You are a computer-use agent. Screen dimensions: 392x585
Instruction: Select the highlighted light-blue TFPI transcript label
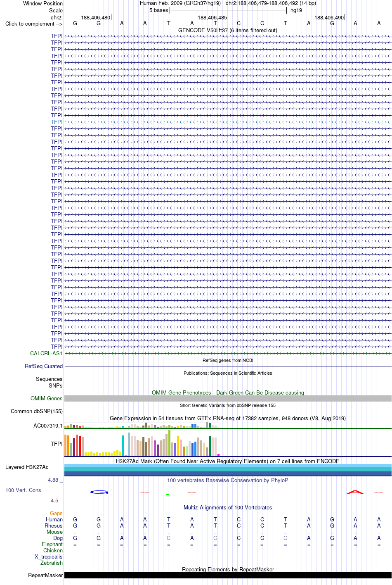(57, 122)
